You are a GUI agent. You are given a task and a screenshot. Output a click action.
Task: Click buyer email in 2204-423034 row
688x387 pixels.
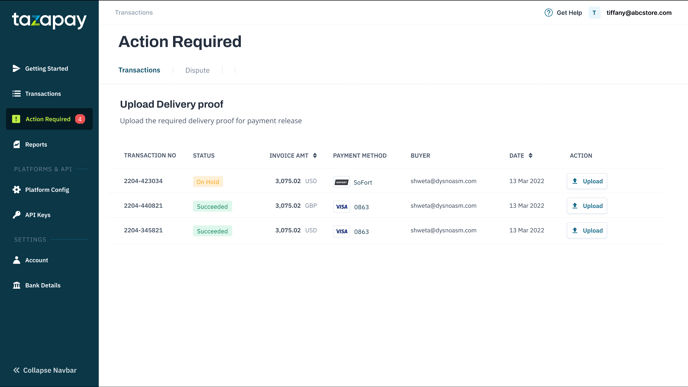pyautogui.click(x=443, y=181)
